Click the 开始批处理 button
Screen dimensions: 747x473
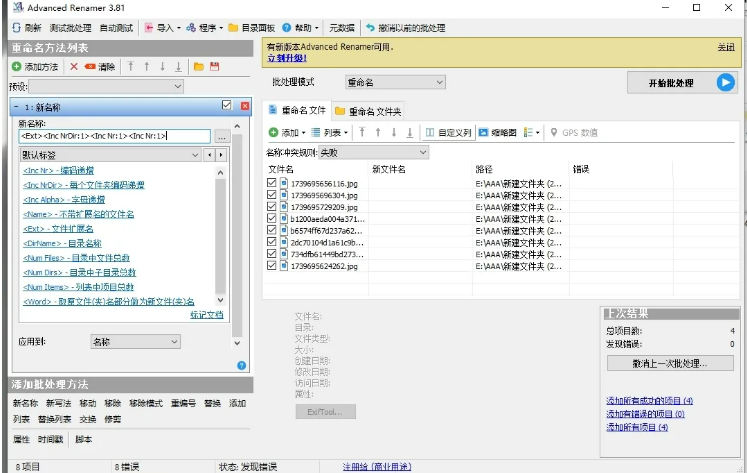682,83
